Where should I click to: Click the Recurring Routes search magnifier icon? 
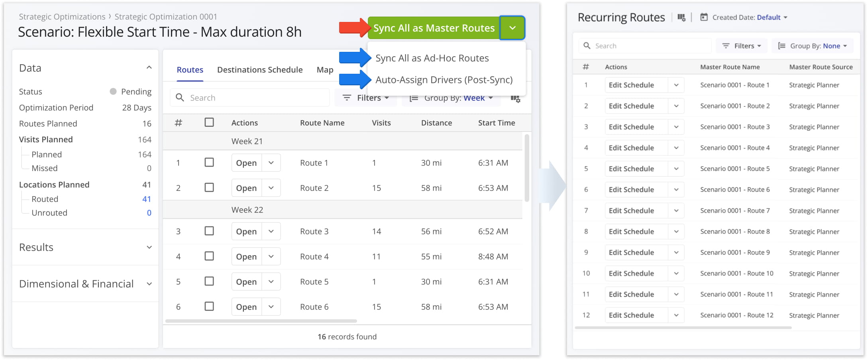tap(587, 46)
